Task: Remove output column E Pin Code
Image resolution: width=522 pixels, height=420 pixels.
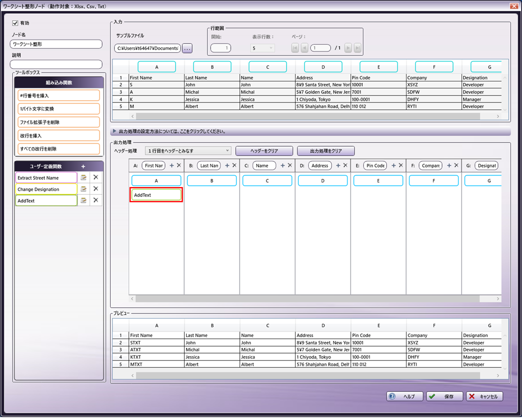Action: coord(401,166)
